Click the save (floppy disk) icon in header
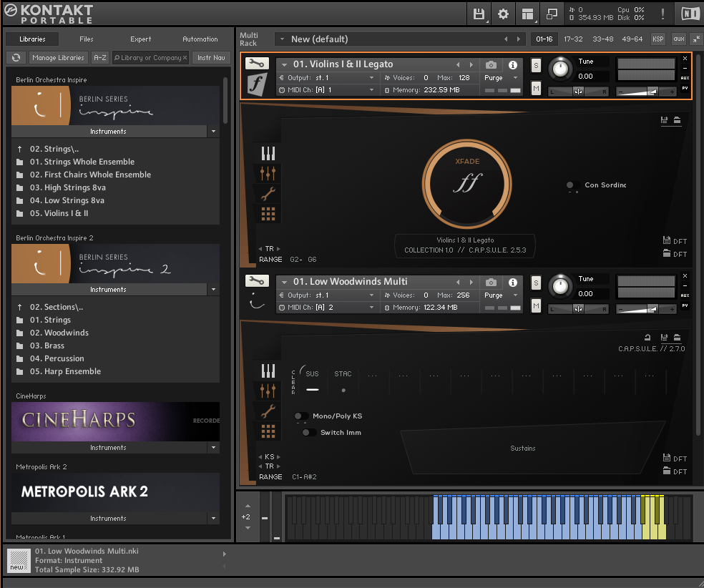This screenshot has width=704, height=588. pyautogui.click(x=479, y=14)
